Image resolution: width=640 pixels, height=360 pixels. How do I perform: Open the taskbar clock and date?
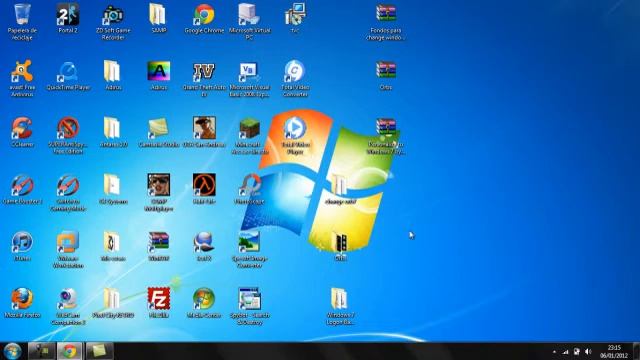pos(614,351)
